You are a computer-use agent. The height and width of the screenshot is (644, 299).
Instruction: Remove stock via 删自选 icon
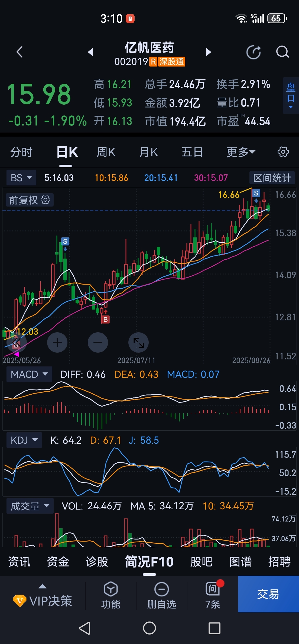[x=161, y=589]
